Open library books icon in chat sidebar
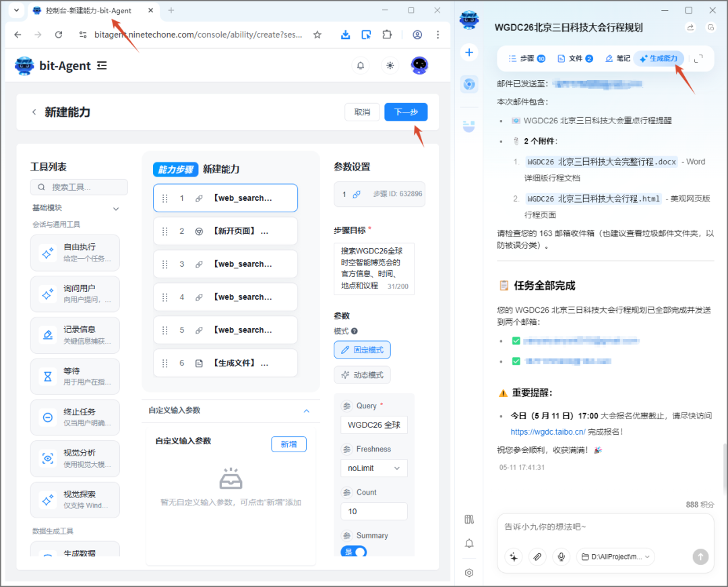The height and width of the screenshot is (587, 728). point(469,519)
